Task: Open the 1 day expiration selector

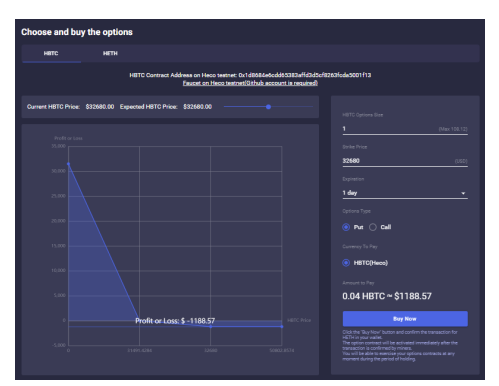Action: [x=405, y=193]
